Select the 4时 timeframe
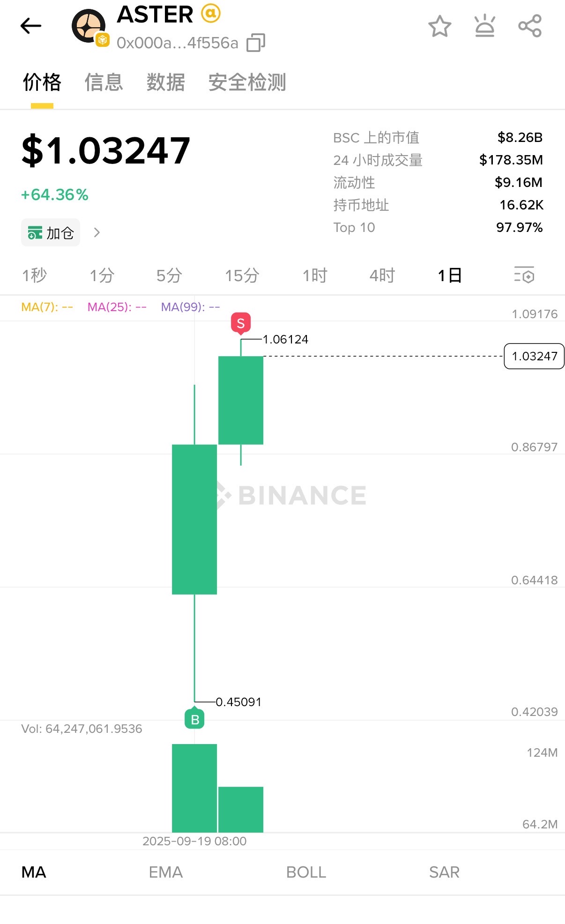Screen dimensions: 565x924 pos(382,276)
